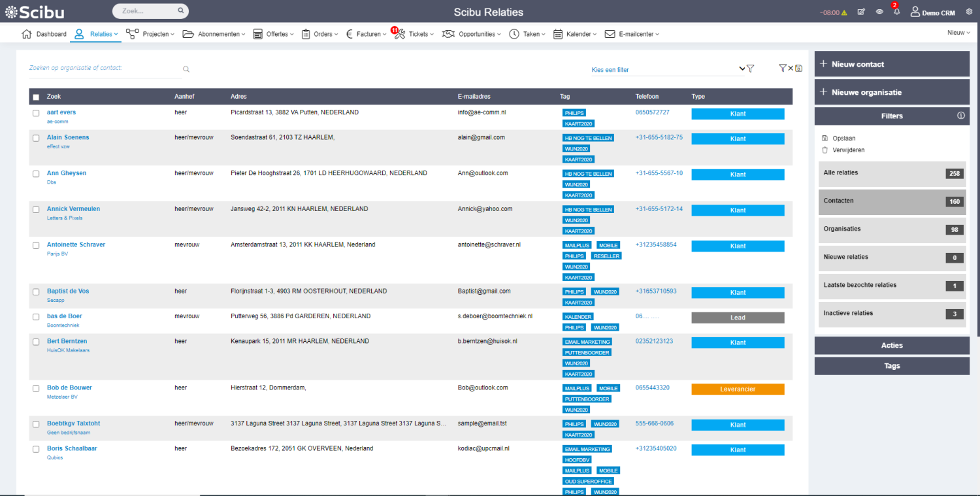Check the box for Alain Soenens
The image size is (980, 496).
[36, 138]
